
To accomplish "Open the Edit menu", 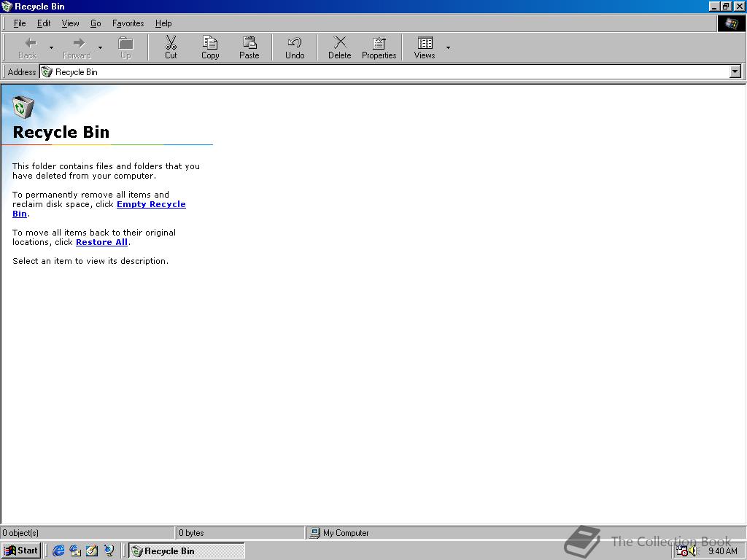I will point(44,23).
